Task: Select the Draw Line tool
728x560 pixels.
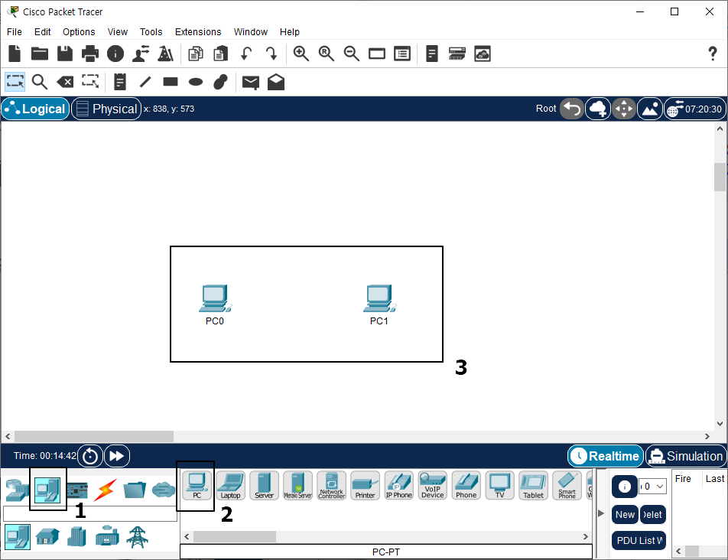Action: (145, 82)
